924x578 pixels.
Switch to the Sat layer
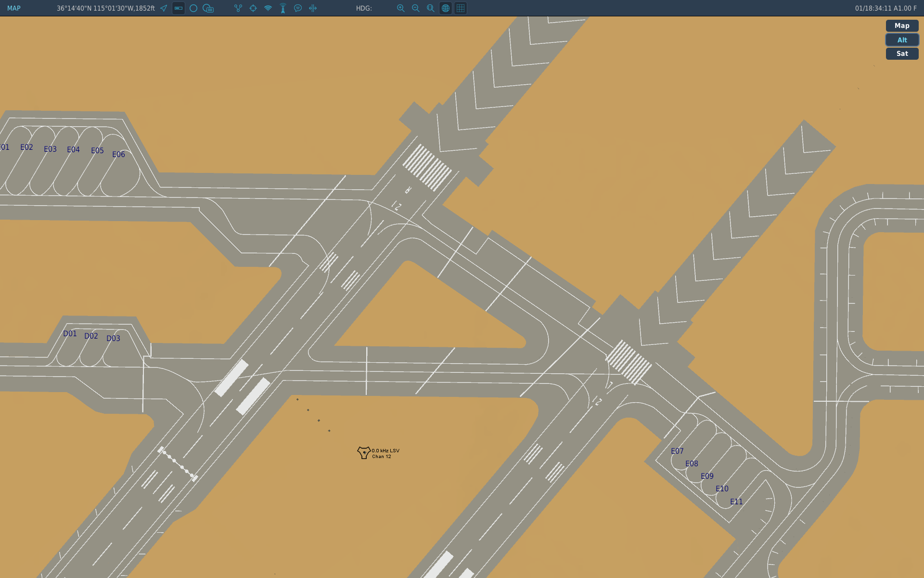[902, 53]
